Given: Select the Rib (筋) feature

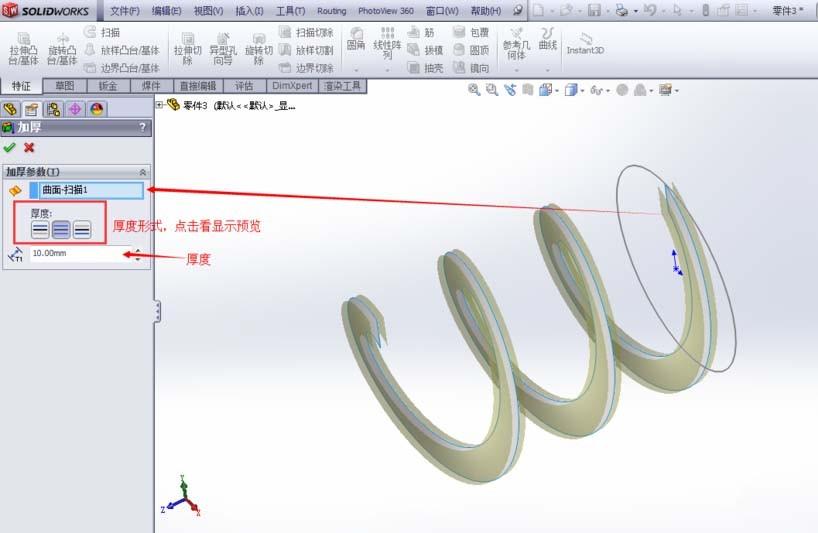Looking at the screenshot, I should click(x=420, y=32).
